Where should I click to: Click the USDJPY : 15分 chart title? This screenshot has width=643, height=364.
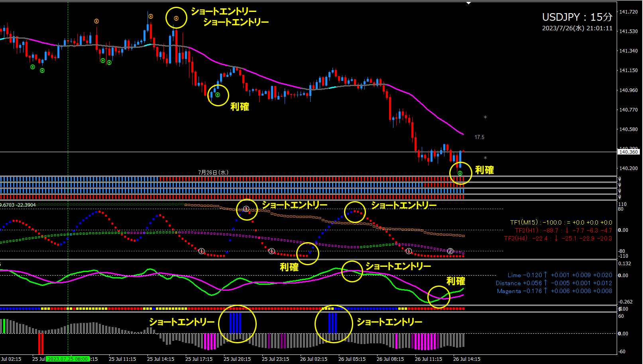click(577, 17)
